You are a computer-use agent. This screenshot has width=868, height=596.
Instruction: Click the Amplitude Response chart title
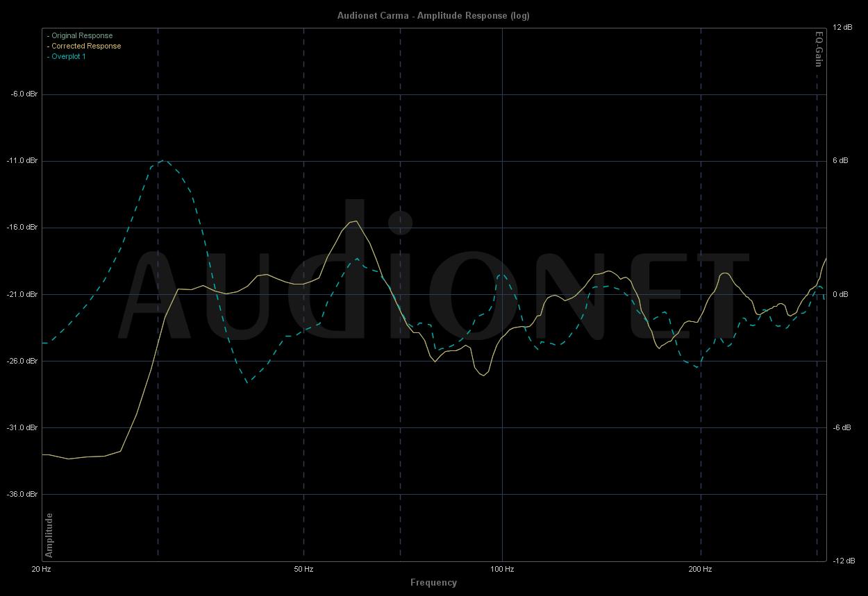(433, 15)
